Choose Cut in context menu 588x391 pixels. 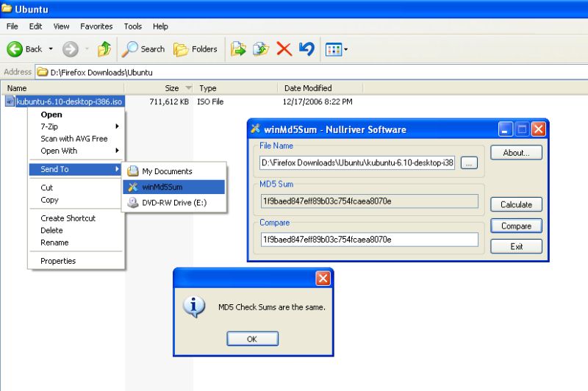tap(76, 187)
